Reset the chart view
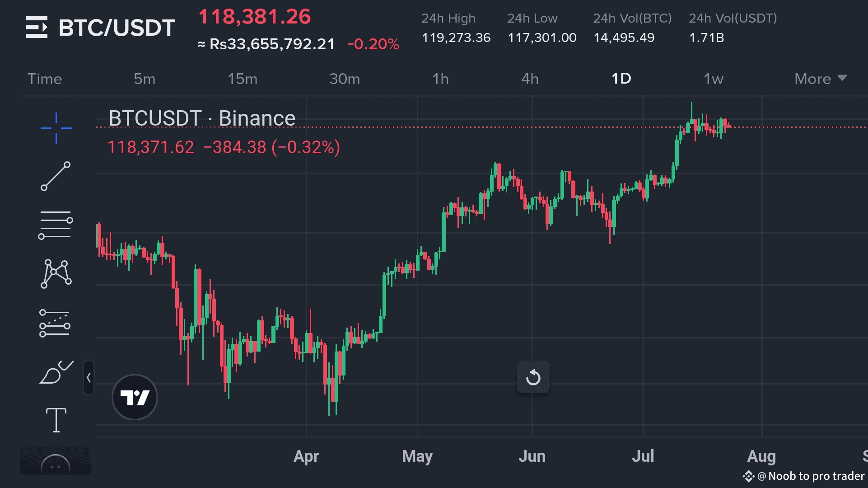 (533, 377)
